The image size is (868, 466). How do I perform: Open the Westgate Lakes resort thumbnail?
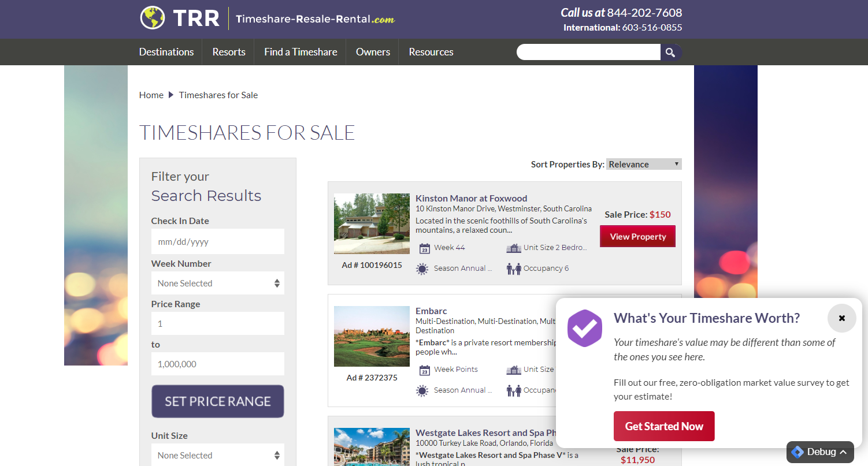point(372,447)
